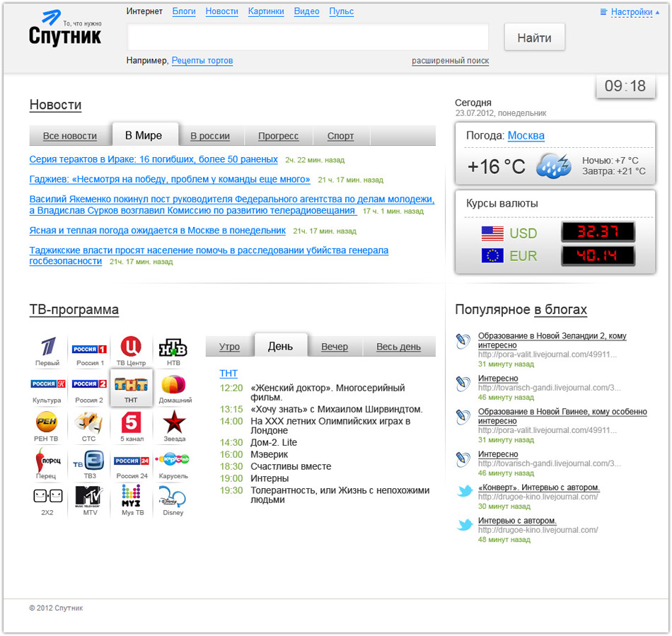Click the US flag next to USD
This screenshot has width=672, height=636.
coord(492,233)
